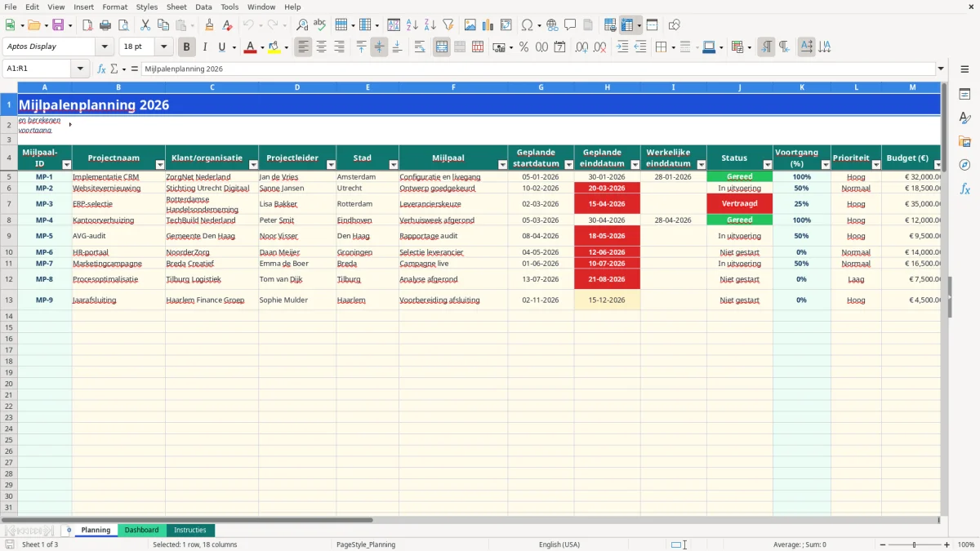Open the Prioriteit filter dropdown
The width and height of the screenshot is (980, 551).
(x=875, y=165)
